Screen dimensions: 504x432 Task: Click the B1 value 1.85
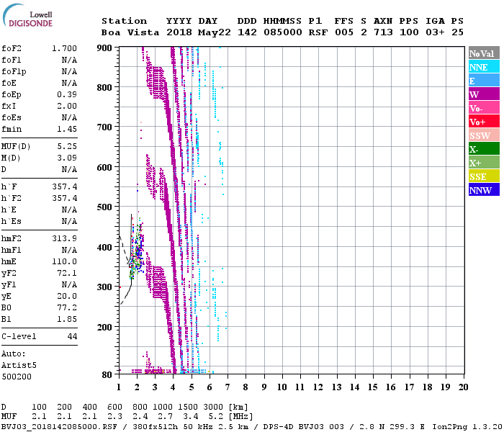coord(67,319)
